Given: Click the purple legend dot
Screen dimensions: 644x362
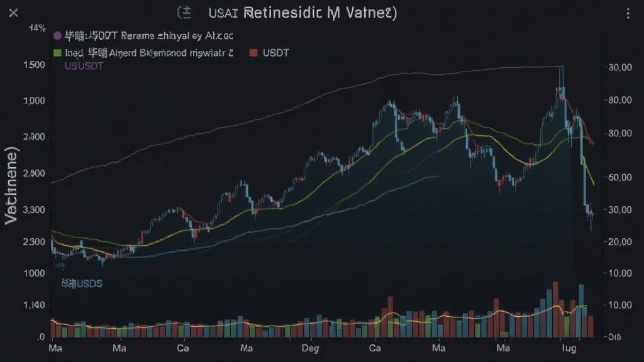Looking at the screenshot, I should (57, 36).
